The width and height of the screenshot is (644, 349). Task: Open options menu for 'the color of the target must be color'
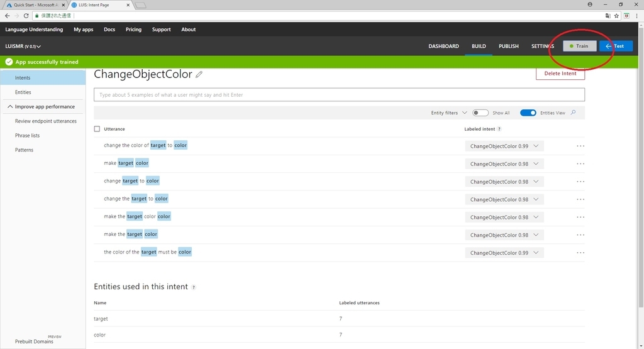(580, 253)
